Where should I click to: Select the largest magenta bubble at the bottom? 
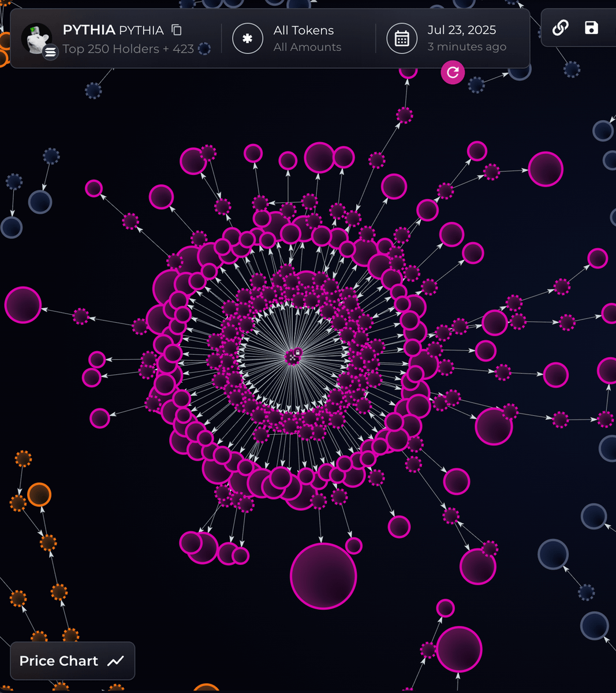point(323,576)
